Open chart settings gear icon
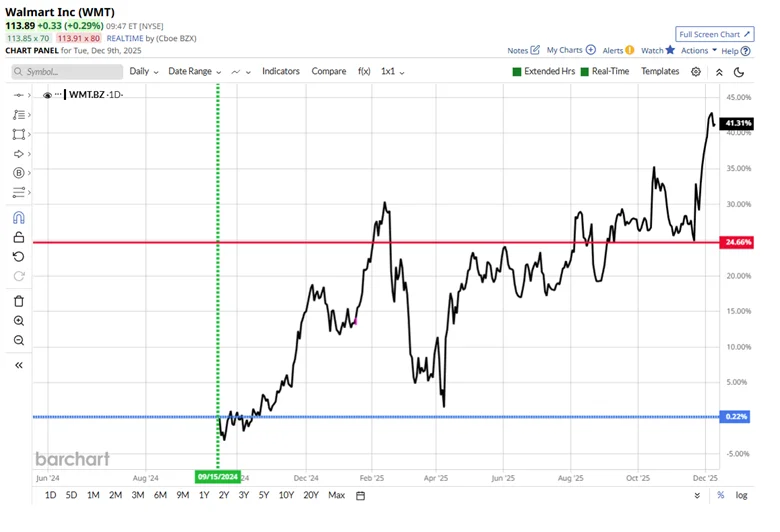The height and width of the screenshot is (532, 780). point(696,72)
